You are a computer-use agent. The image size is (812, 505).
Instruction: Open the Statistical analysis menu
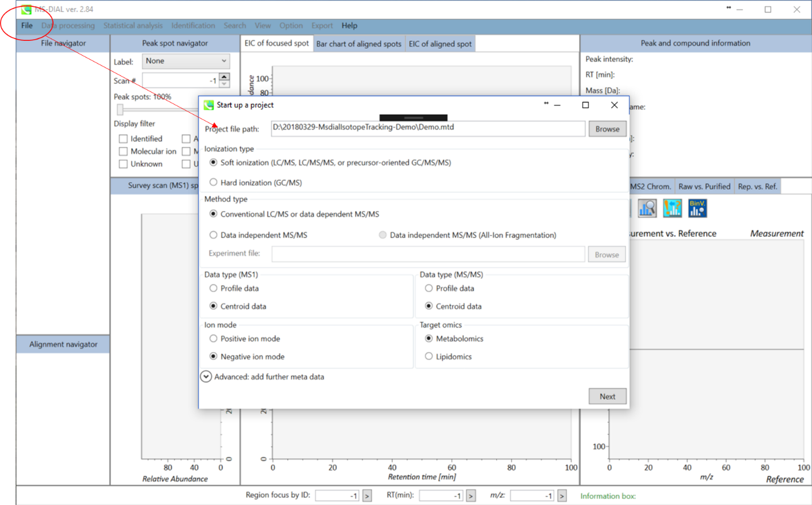tap(133, 25)
